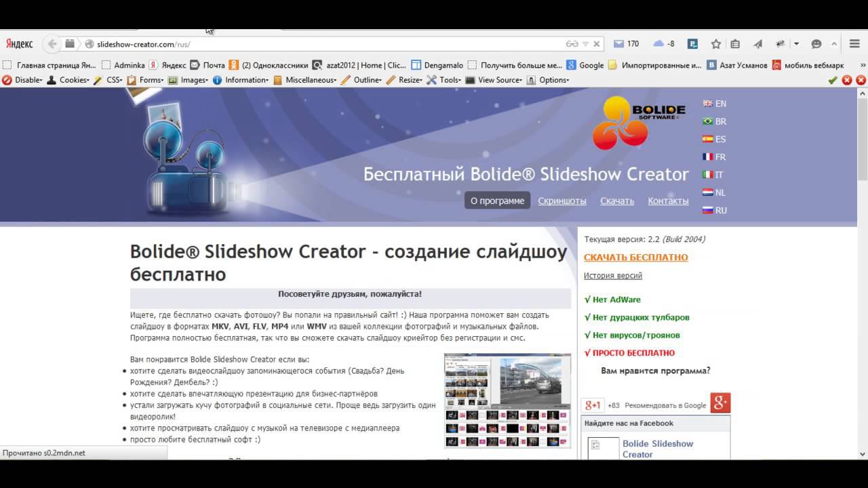Click the Bolide Software logo

pyautogui.click(x=639, y=122)
